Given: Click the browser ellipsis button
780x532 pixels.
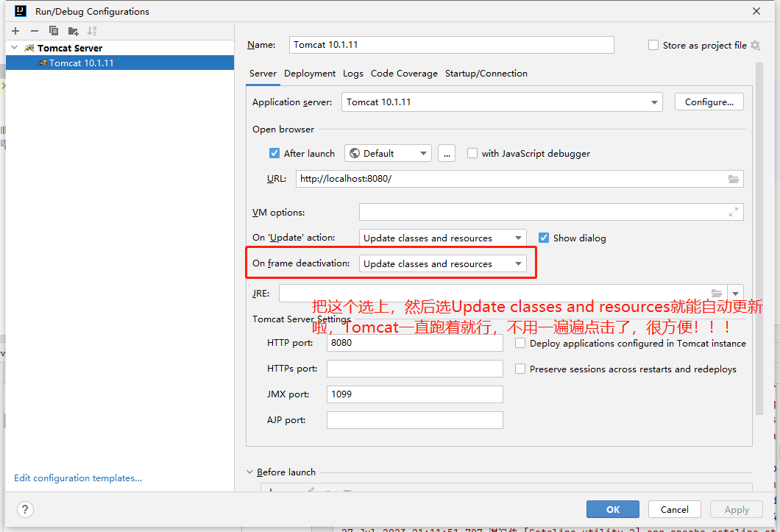Looking at the screenshot, I should (x=447, y=153).
